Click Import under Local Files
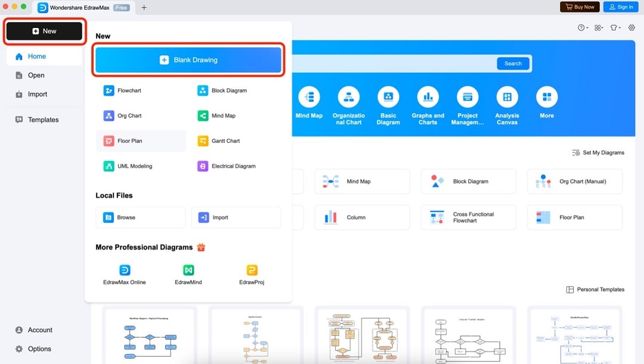This screenshot has width=644, height=364. [x=236, y=217]
